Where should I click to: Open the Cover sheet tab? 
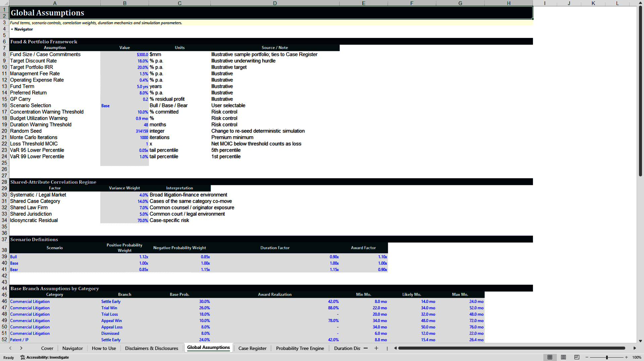click(47, 348)
